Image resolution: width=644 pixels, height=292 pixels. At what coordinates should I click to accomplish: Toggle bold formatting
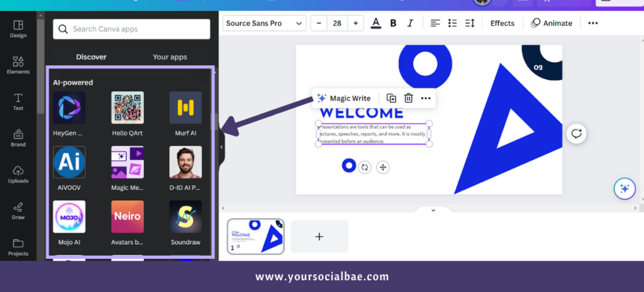393,23
